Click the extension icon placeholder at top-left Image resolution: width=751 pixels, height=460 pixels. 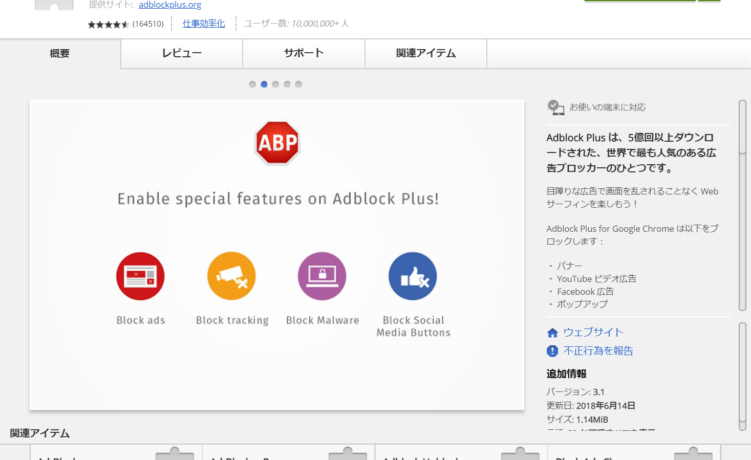(x=54, y=5)
